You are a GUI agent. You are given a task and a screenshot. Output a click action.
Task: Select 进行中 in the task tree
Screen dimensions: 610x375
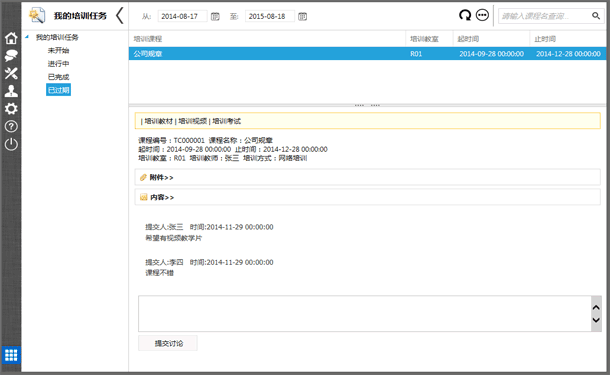58,64
